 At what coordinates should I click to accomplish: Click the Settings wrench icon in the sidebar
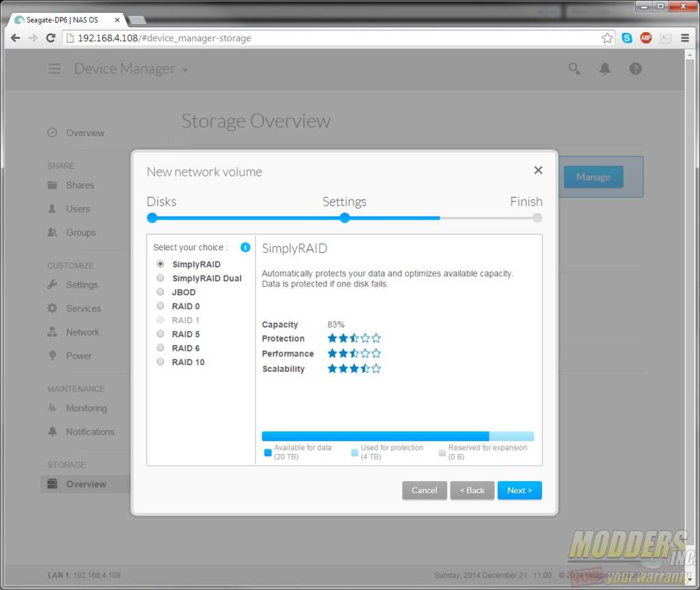(52, 284)
